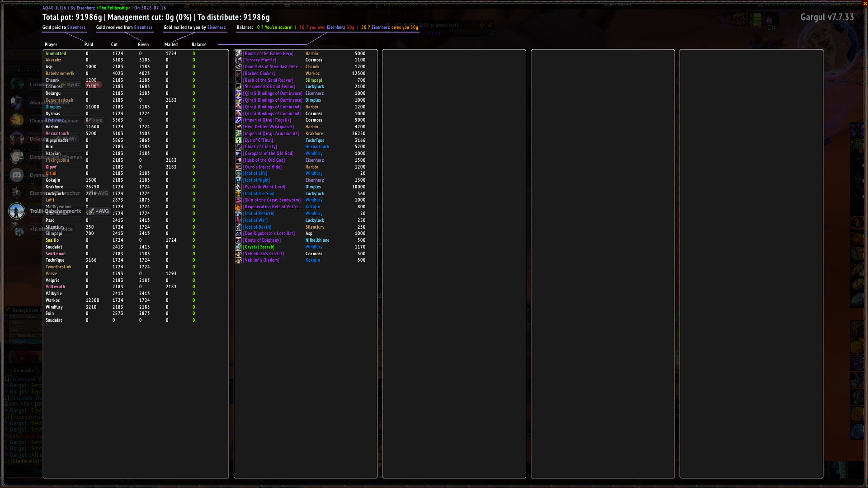Click the Ternary Mantle item icon
Image resolution: width=868 pixels, height=488 pixels.
[238, 60]
